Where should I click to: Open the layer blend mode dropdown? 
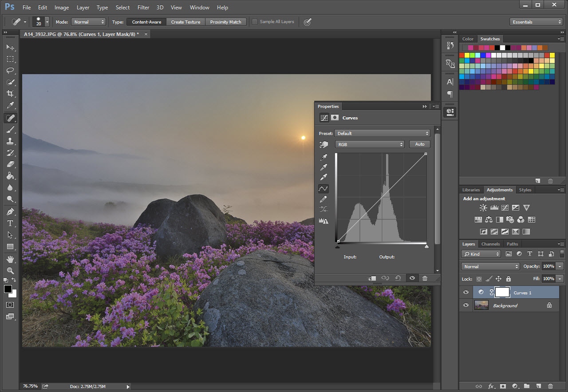click(490, 266)
